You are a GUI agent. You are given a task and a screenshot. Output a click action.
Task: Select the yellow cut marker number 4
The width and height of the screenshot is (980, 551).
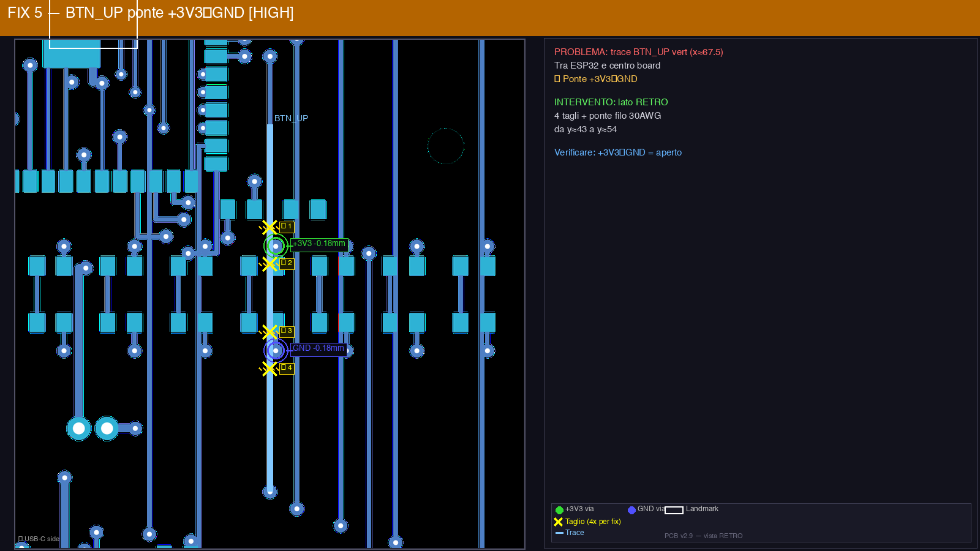point(269,369)
